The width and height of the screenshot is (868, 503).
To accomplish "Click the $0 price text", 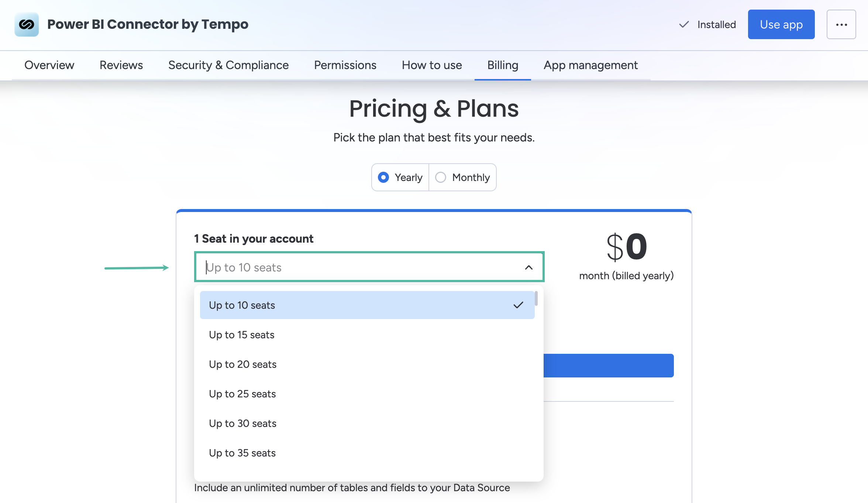I will 627,247.
